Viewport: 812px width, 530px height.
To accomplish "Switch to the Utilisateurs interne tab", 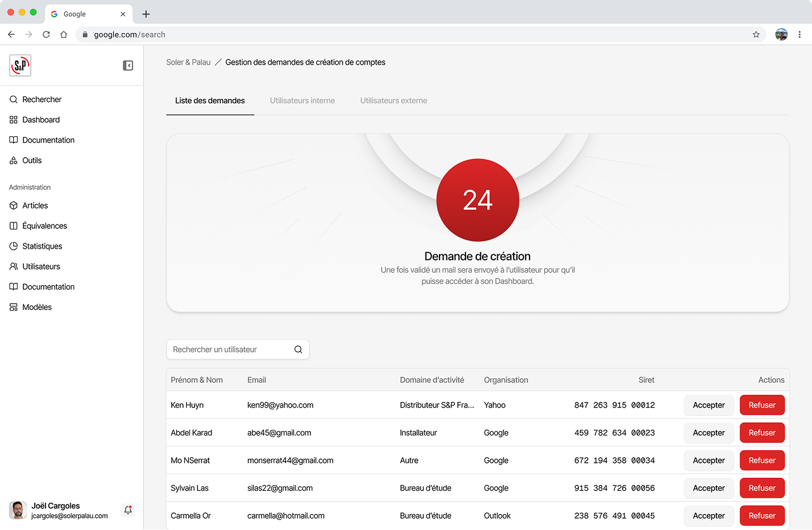I will click(302, 100).
